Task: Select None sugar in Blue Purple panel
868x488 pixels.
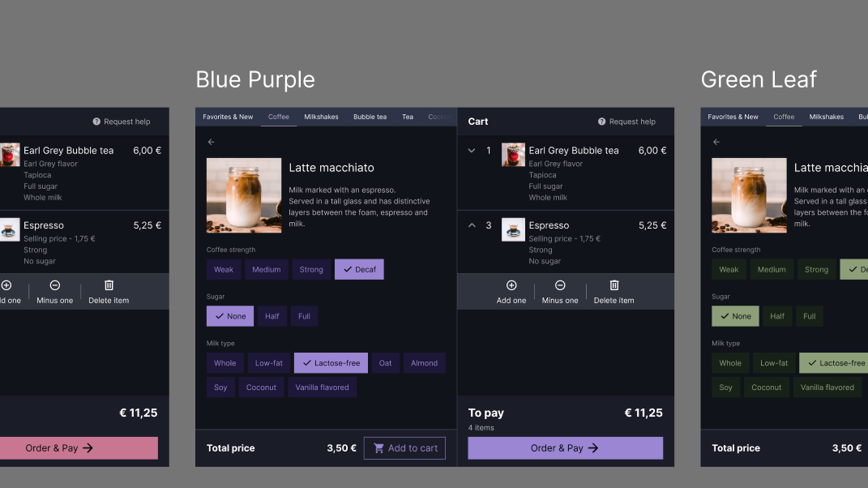Action: [230, 316]
